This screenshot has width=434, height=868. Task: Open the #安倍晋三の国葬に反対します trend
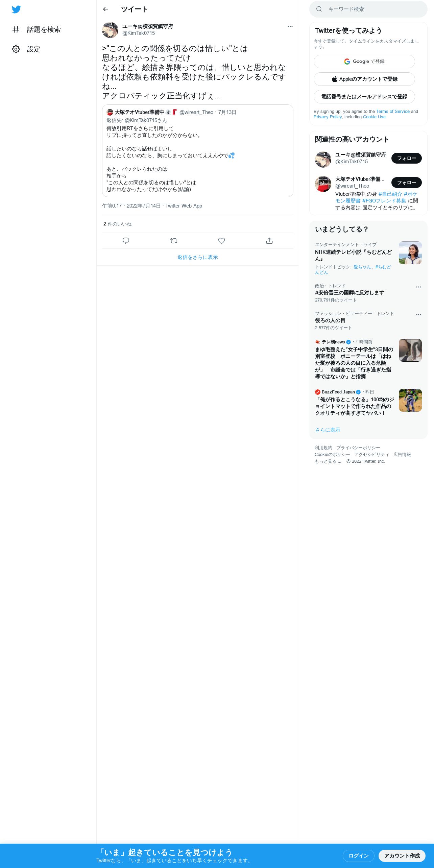click(x=349, y=293)
